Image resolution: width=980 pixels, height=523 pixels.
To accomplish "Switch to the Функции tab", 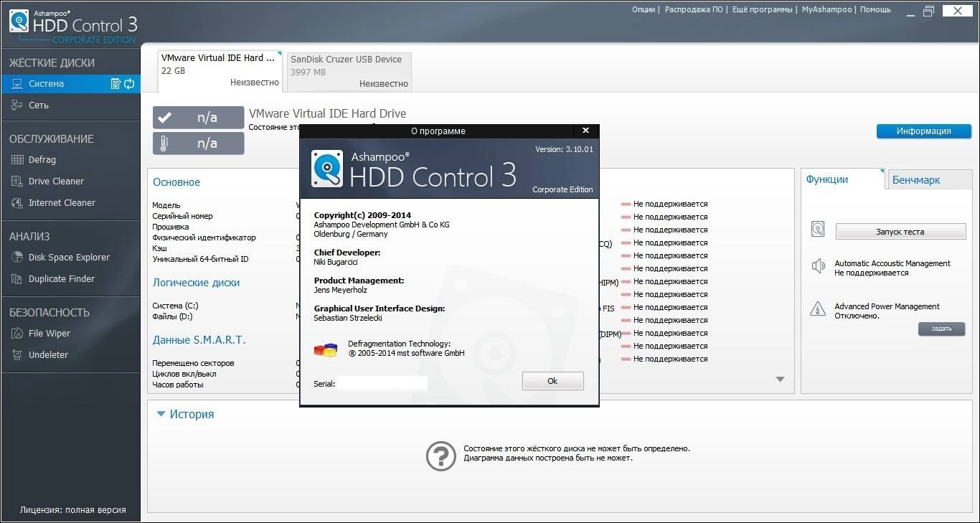I will coord(843,179).
